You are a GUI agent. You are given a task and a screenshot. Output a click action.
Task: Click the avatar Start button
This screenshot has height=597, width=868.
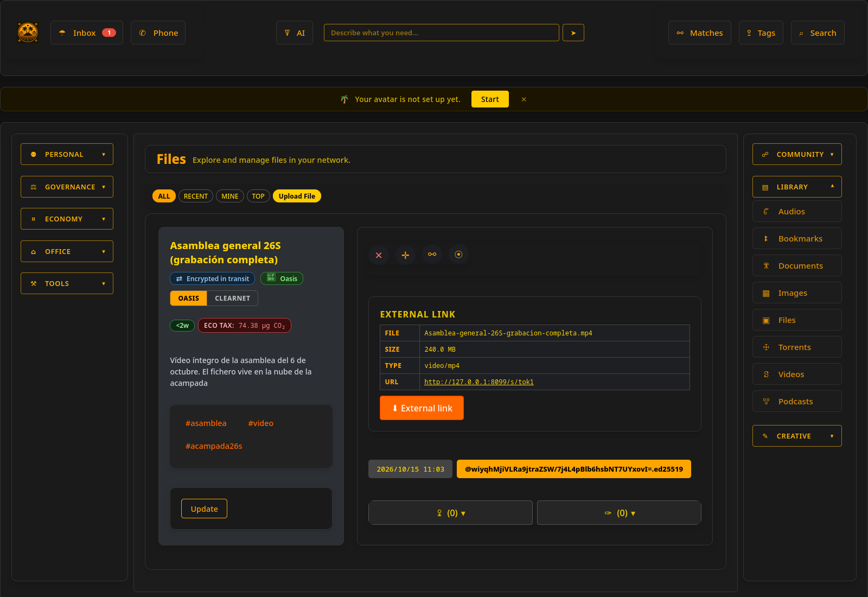click(x=490, y=99)
